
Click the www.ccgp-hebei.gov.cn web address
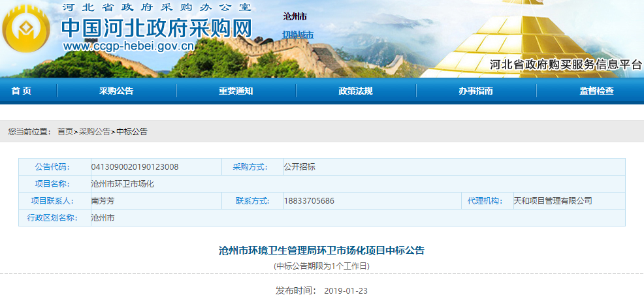(128, 46)
